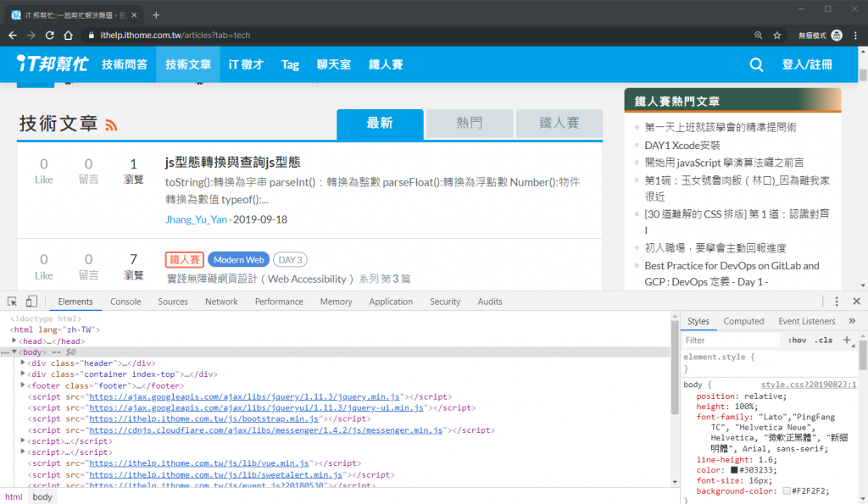
Task: Open the iT 徵才 nav item
Action: click(x=246, y=64)
